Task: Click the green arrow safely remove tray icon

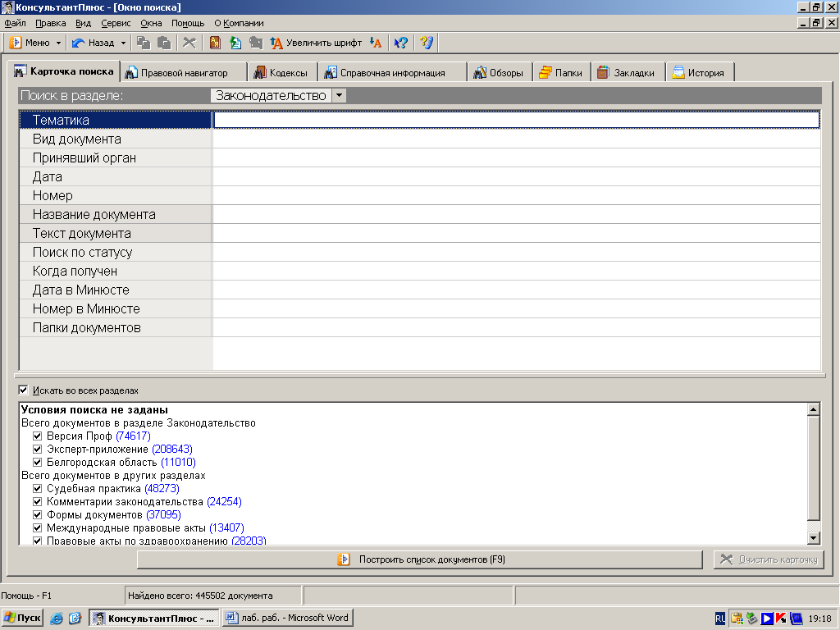Action: (x=752, y=619)
